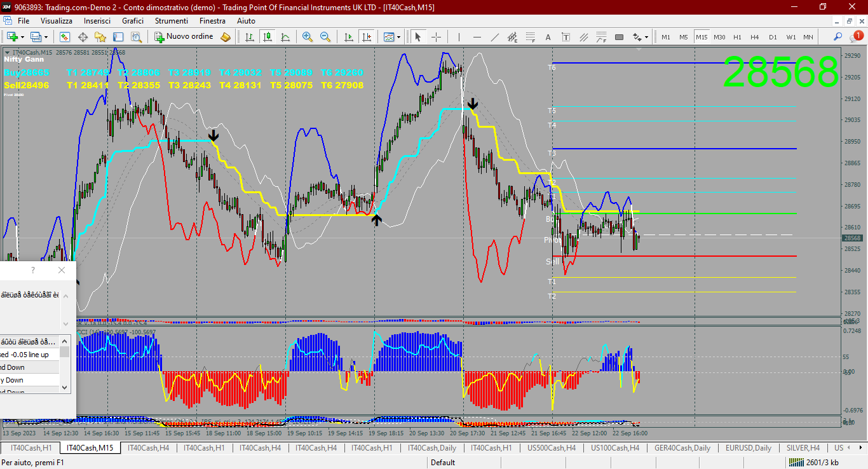Select the rectangle shape tool
This screenshot has width=868, height=469.
coord(619,37)
